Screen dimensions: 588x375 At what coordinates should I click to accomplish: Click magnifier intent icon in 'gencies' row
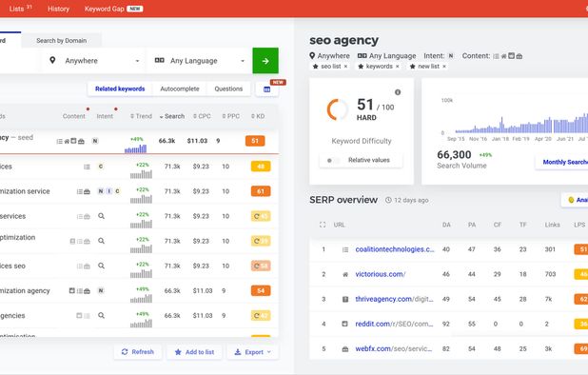click(101, 315)
